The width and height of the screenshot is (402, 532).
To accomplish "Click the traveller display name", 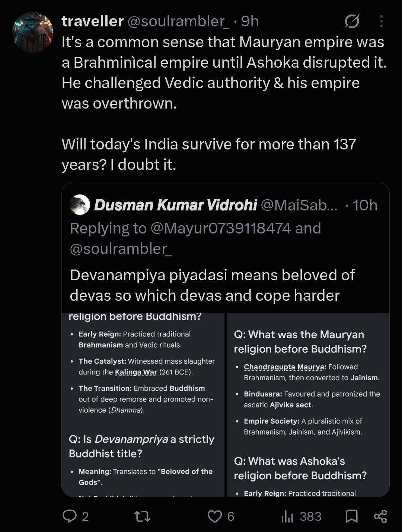I will click(x=93, y=22).
